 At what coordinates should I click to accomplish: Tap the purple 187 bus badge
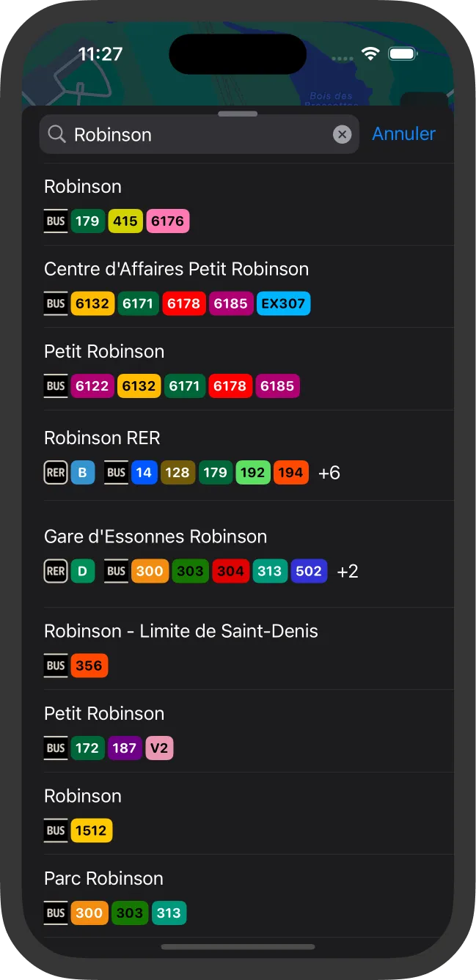tap(125, 748)
